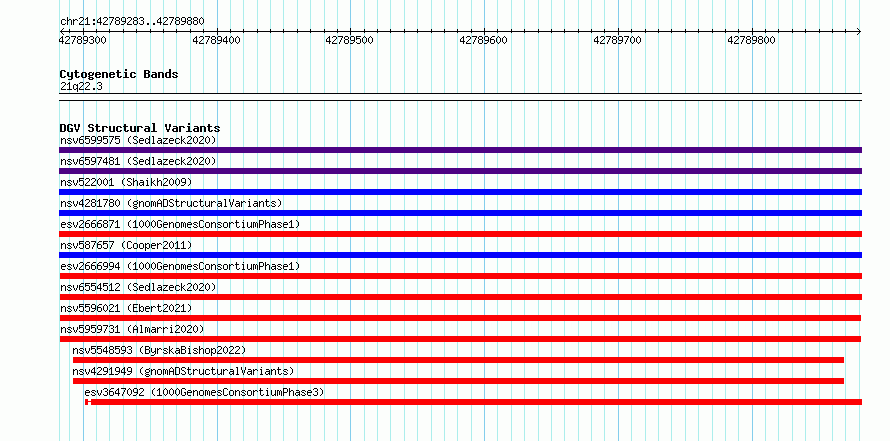
Task: Click nsv4291949 (gnomADStructuralVariants) label
Action: [x=183, y=371]
